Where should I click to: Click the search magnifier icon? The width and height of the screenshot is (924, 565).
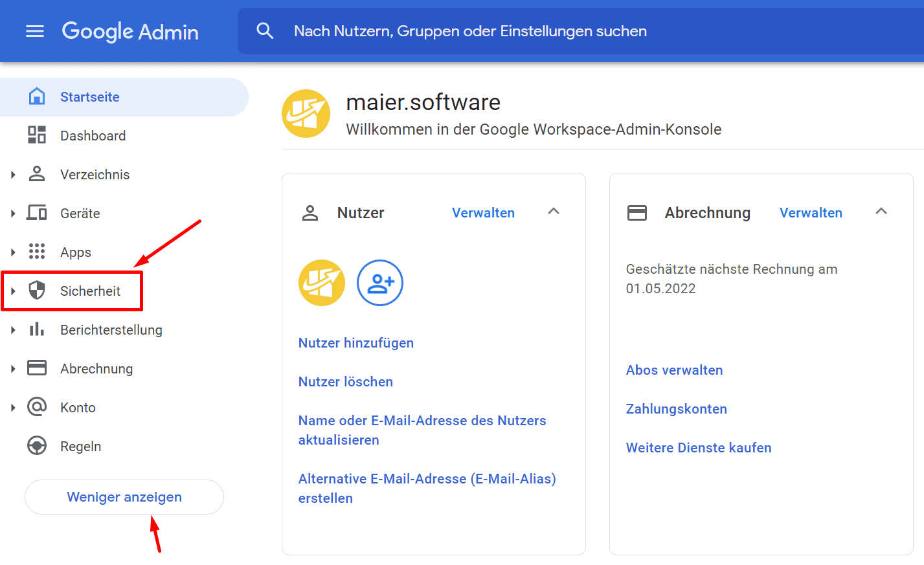tap(265, 31)
